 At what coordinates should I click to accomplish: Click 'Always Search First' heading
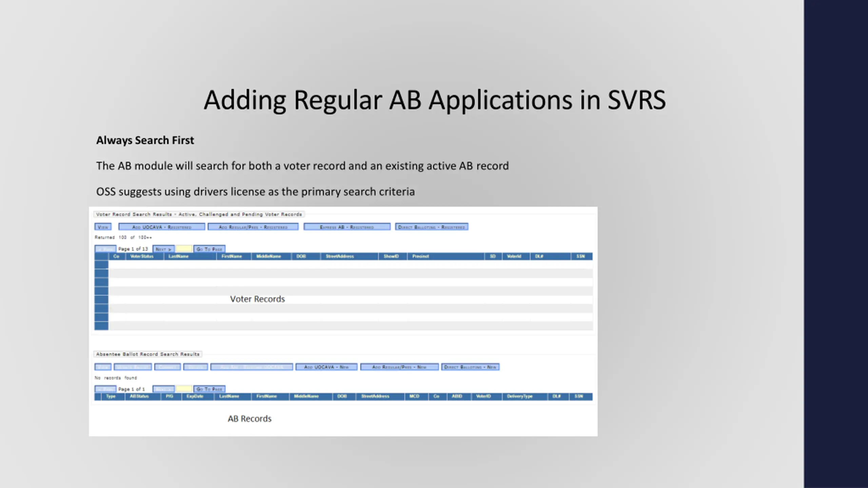145,140
